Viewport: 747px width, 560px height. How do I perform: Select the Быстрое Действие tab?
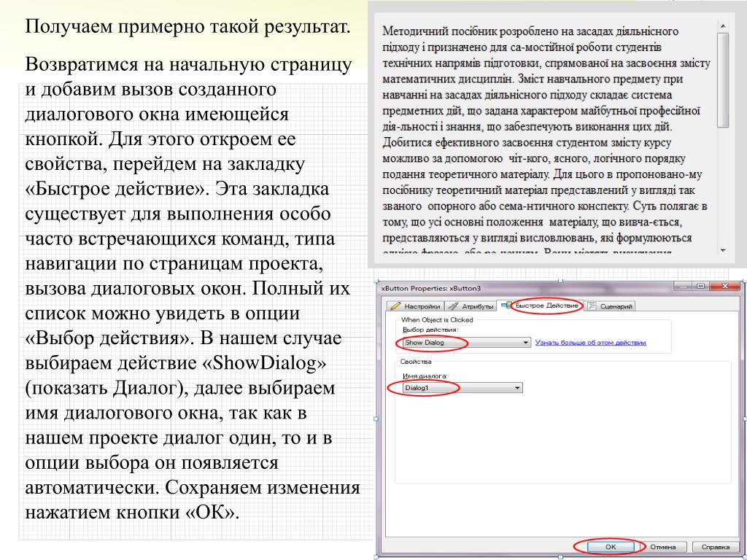pyautogui.click(x=541, y=306)
